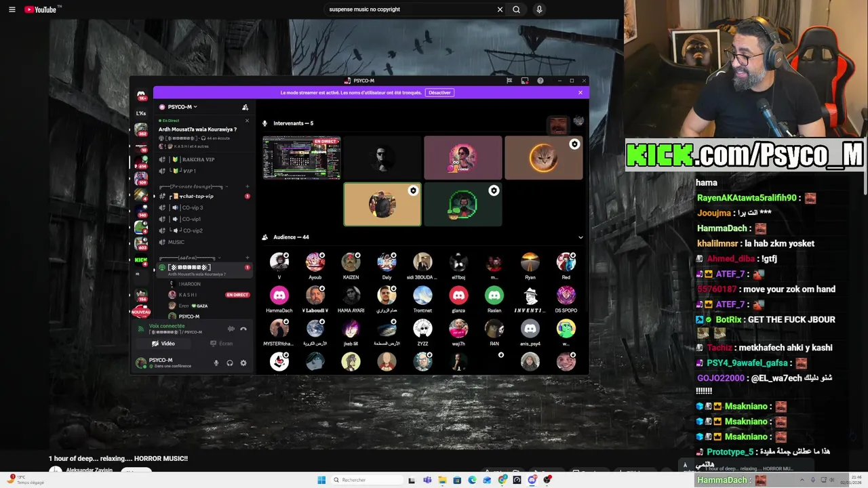Viewport: 868px width, 488px height.
Task: Join the VIP 1 voice channel
Action: [203, 171]
